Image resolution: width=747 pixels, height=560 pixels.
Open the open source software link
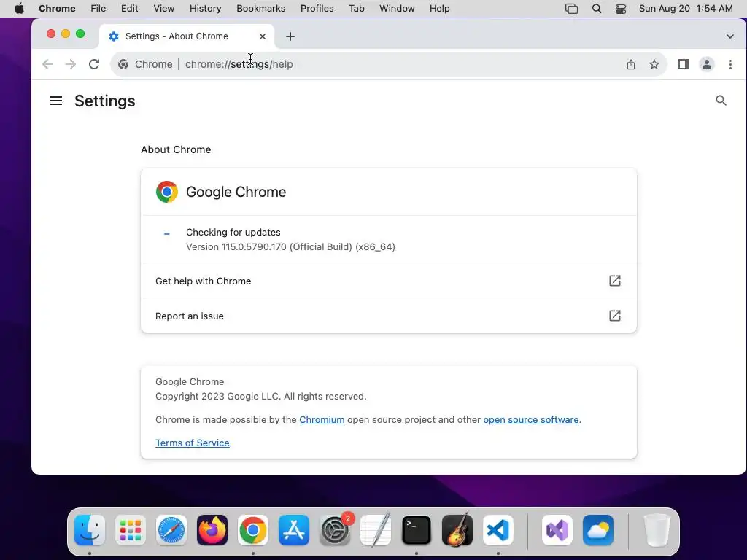(531, 419)
